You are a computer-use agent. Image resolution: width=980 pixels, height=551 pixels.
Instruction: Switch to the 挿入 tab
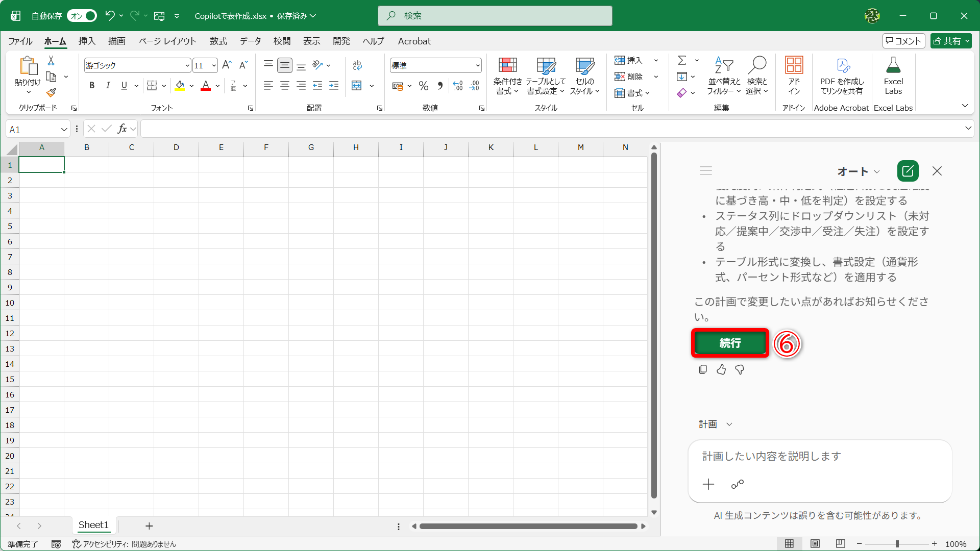coord(87,41)
